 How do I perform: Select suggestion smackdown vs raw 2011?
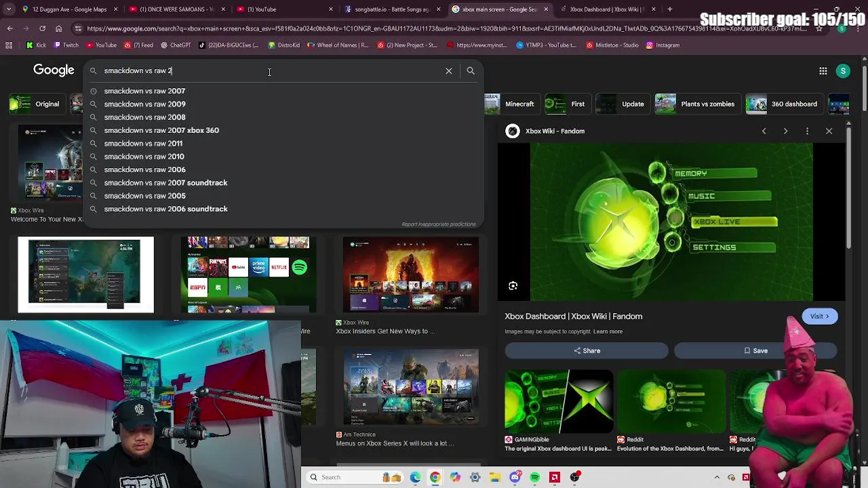coord(283,143)
